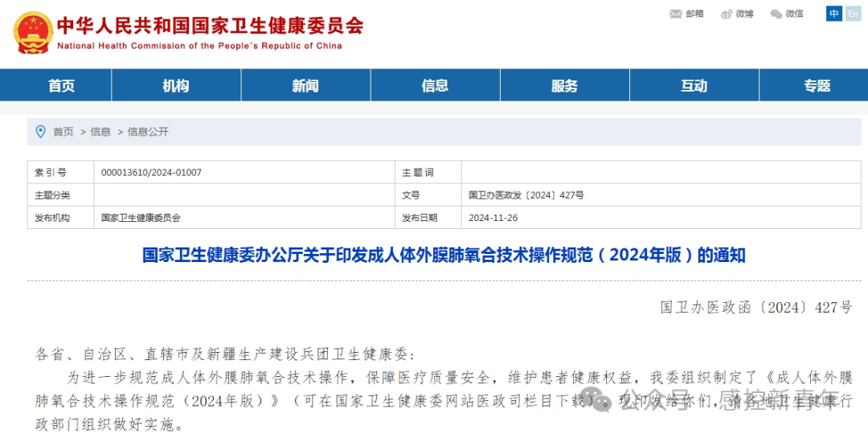Click the index number 000013610/2024-01007
The height and width of the screenshot is (434, 868).
(151, 173)
